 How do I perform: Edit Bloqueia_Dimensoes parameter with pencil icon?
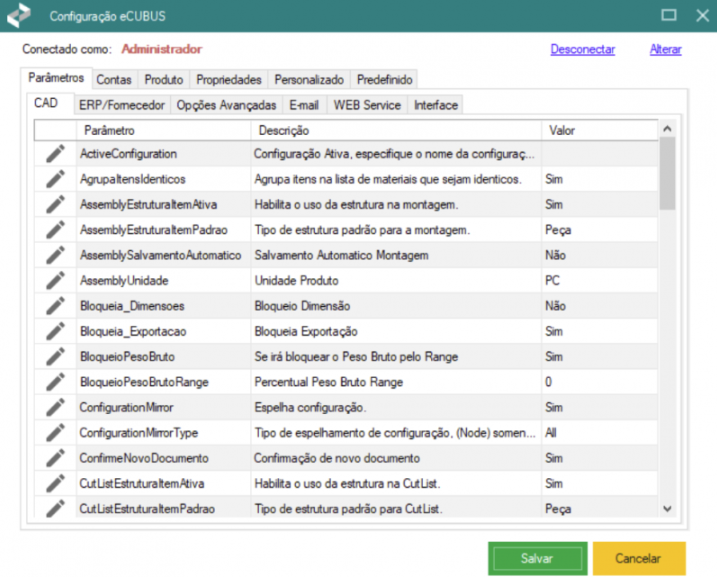coord(54,306)
